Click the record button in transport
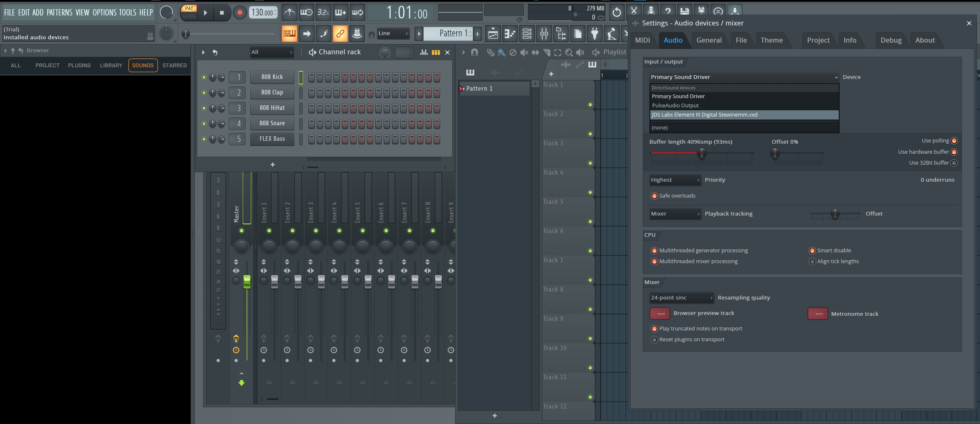This screenshot has height=424, width=980. tap(239, 13)
